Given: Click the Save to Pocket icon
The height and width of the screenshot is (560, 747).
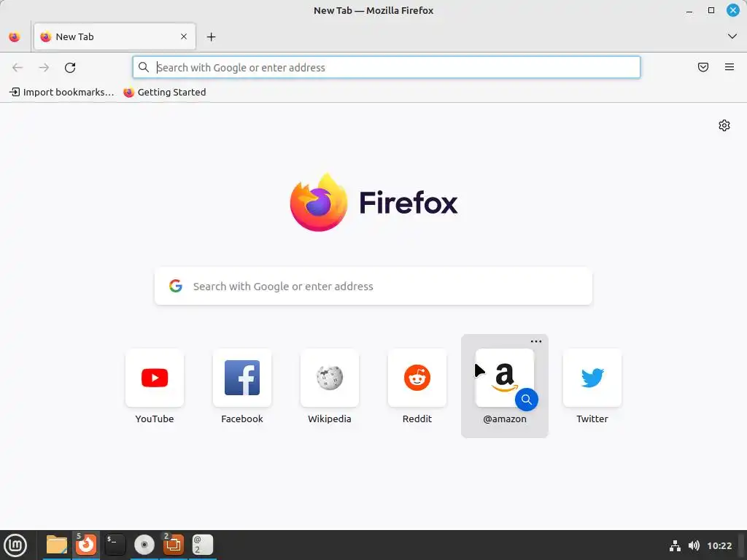Looking at the screenshot, I should (703, 67).
